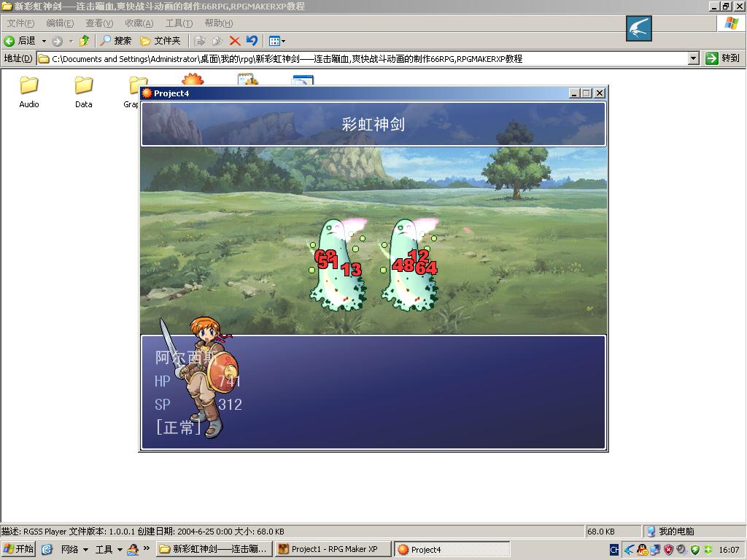Select the Data folder

click(x=83, y=92)
